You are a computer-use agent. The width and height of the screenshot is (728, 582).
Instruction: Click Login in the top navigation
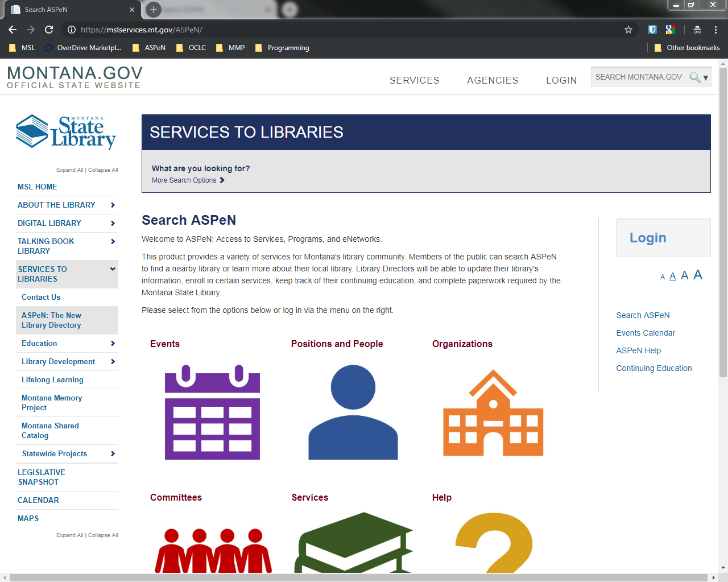pos(561,80)
